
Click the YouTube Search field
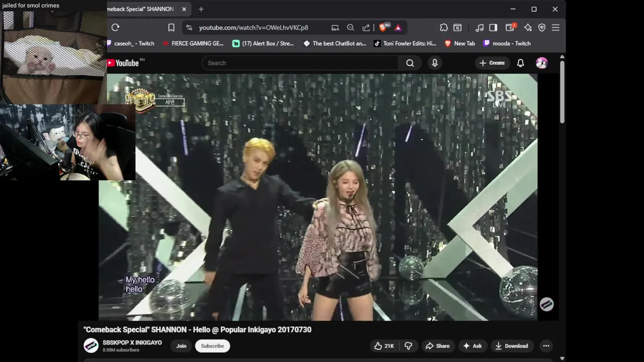click(300, 63)
